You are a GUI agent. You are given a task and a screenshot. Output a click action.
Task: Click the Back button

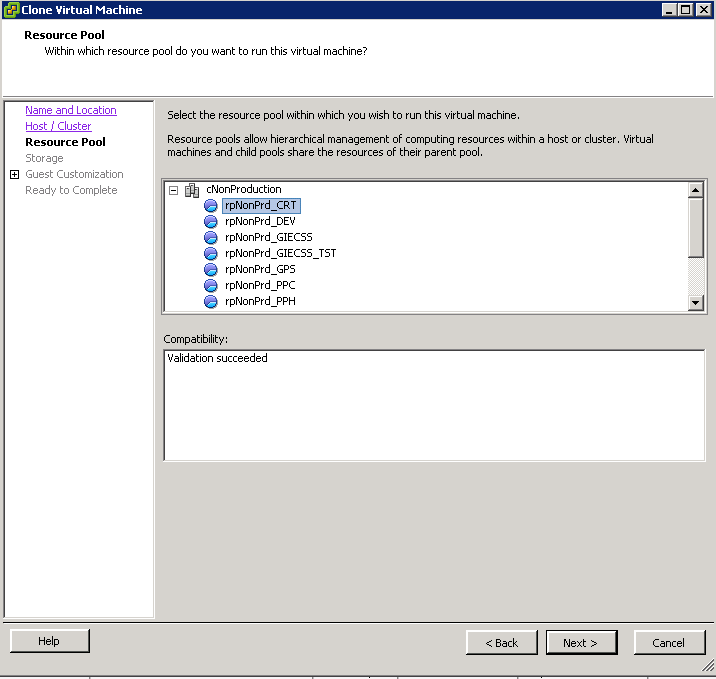click(x=502, y=642)
